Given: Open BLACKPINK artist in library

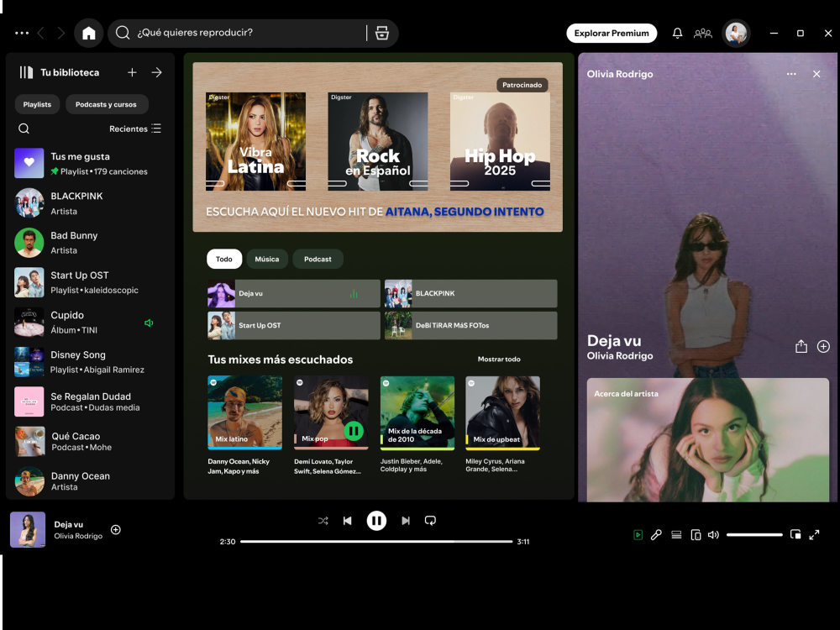Looking at the screenshot, I should 90,203.
